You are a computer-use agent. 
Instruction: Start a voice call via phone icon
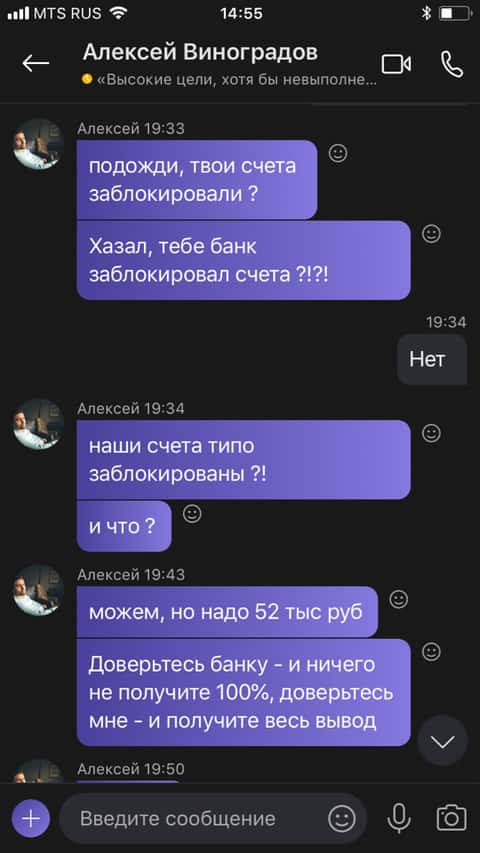click(x=452, y=64)
